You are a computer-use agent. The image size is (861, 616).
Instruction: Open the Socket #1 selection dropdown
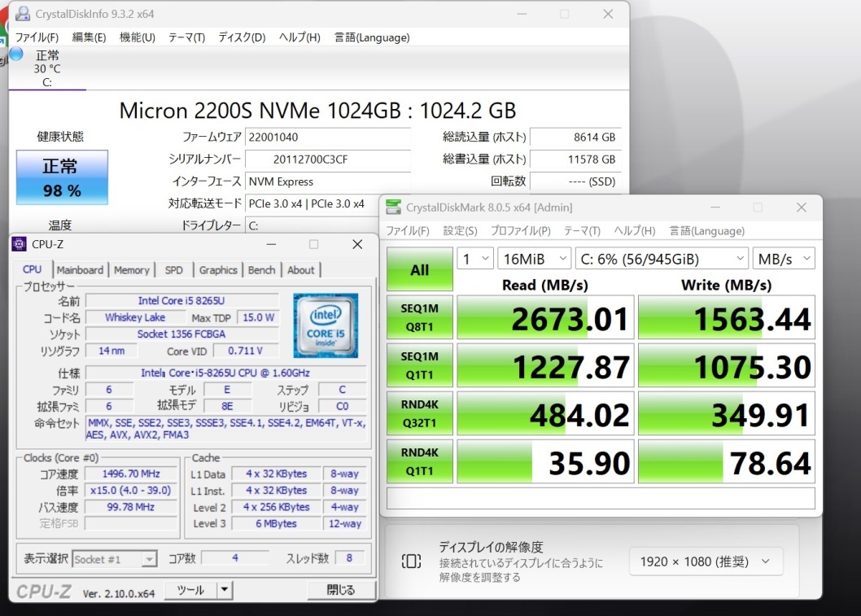click(x=114, y=559)
